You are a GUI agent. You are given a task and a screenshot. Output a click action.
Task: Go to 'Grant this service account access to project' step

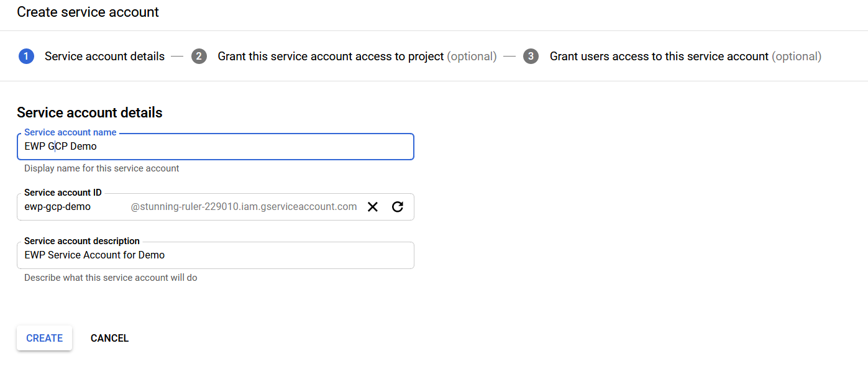click(331, 57)
